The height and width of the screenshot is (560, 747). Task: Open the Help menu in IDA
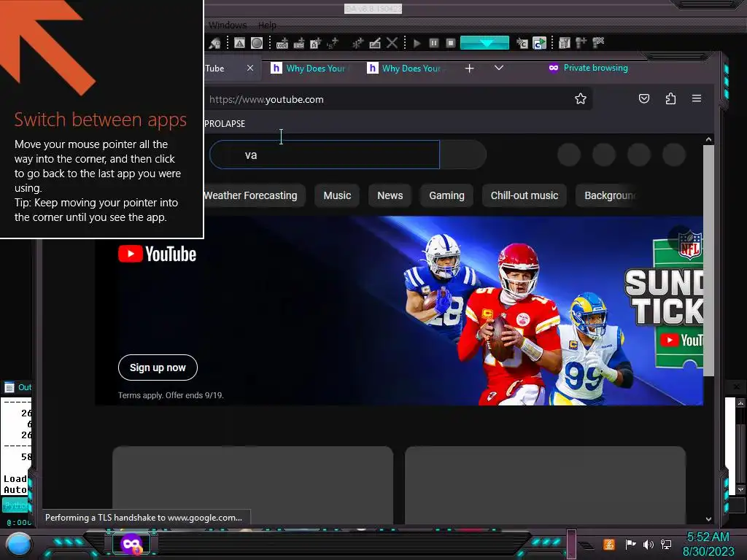[267, 25]
